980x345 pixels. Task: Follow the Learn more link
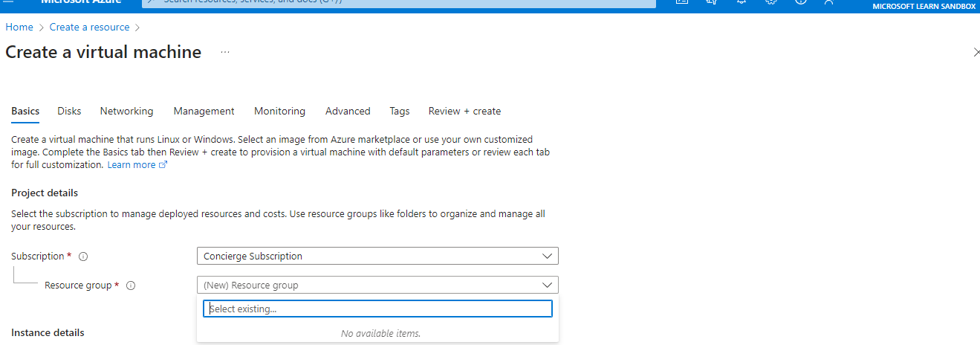[137, 165]
